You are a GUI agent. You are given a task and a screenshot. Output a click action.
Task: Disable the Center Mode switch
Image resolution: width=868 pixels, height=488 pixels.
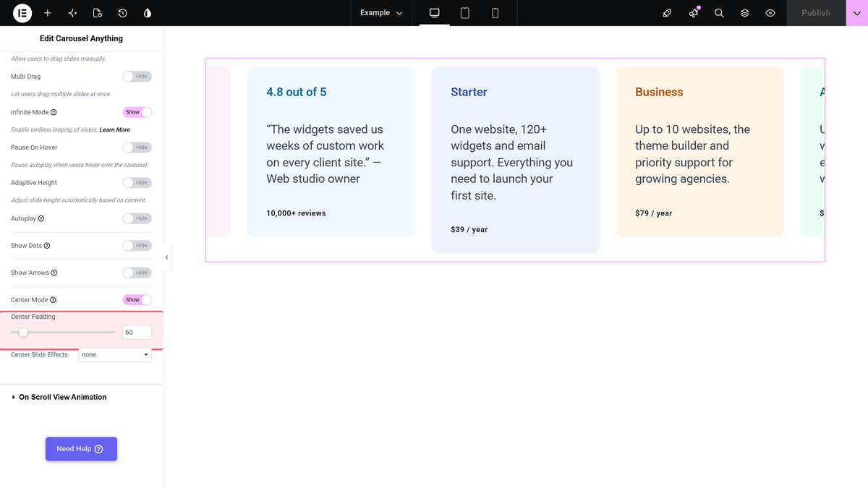pyautogui.click(x=137, y=300)
